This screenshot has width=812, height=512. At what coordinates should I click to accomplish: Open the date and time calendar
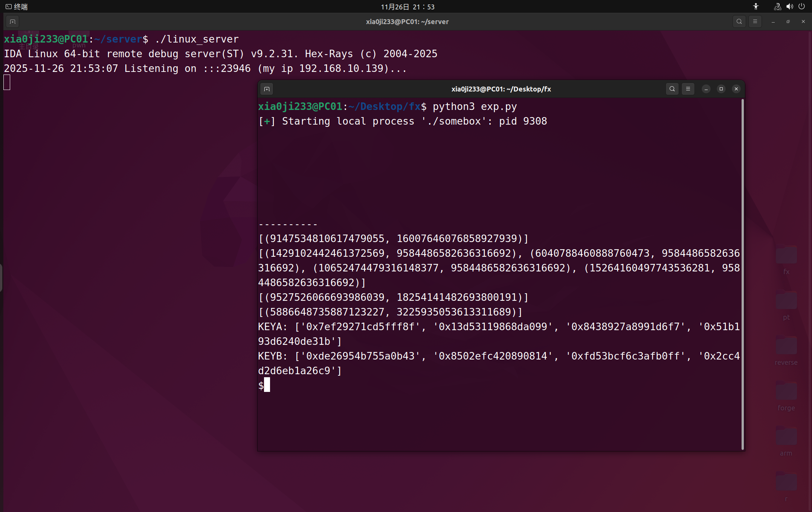click(x=408, y=7)
